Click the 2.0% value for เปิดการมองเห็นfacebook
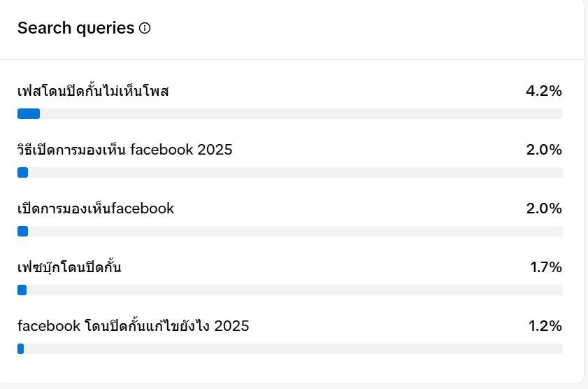 [544, 208]
